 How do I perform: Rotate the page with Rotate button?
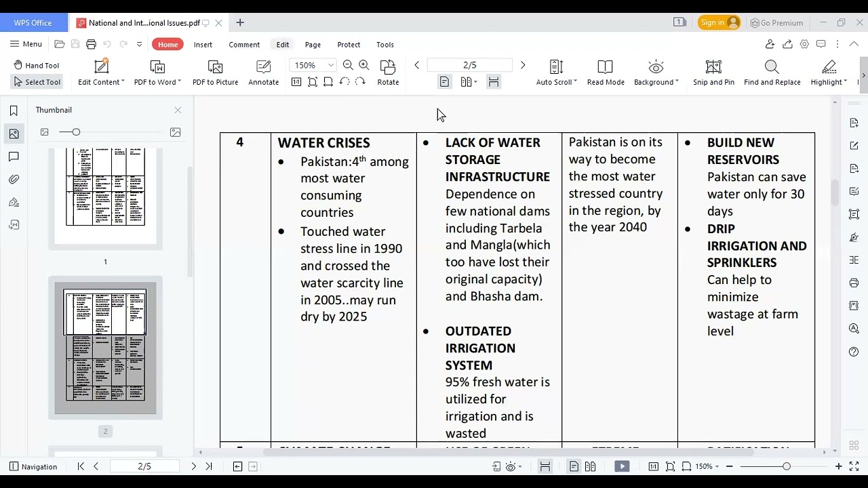tap(388, 73)
